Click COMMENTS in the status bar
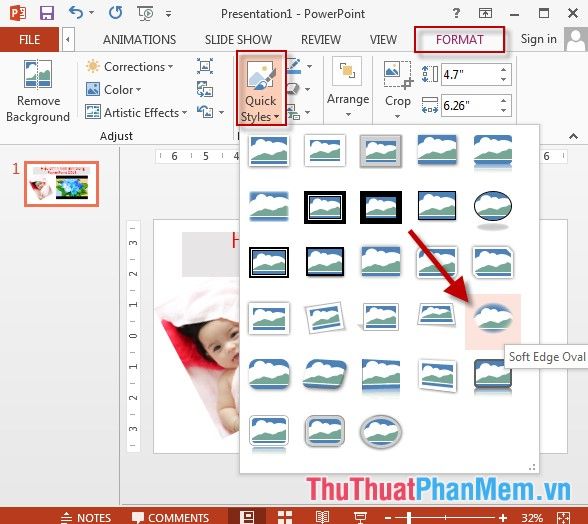The image size is (588, 524). (171, 518)
